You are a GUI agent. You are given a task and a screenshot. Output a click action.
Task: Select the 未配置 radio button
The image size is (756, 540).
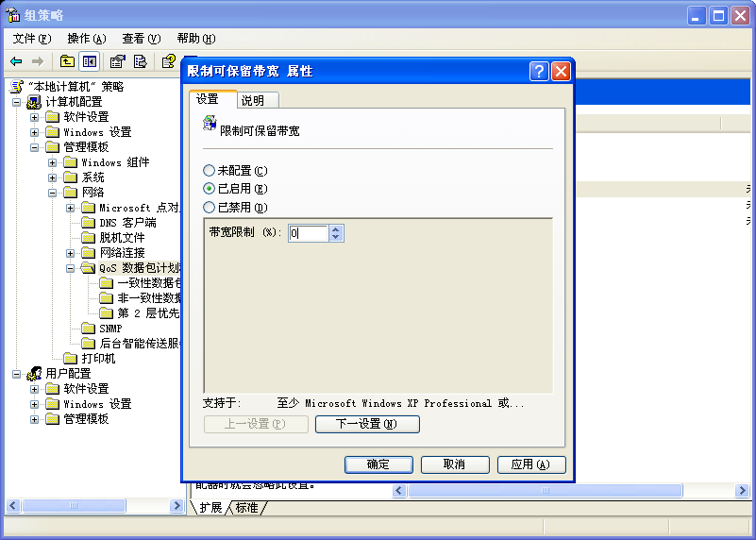(210, 171)
